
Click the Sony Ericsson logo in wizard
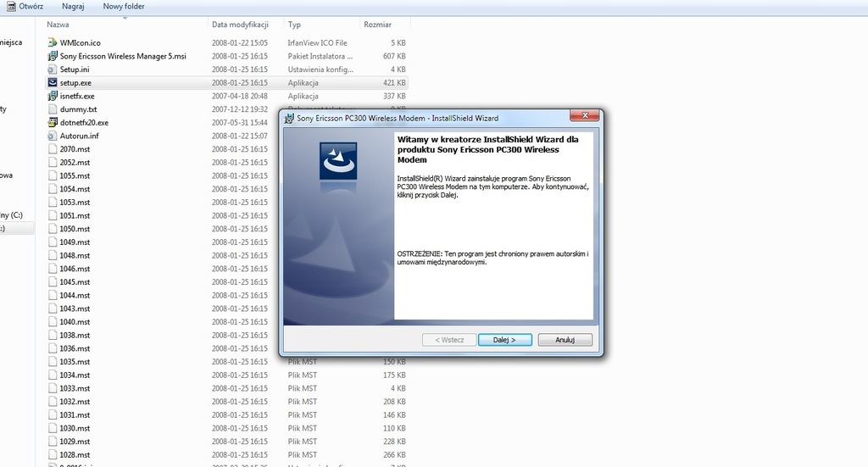(337, 161)
